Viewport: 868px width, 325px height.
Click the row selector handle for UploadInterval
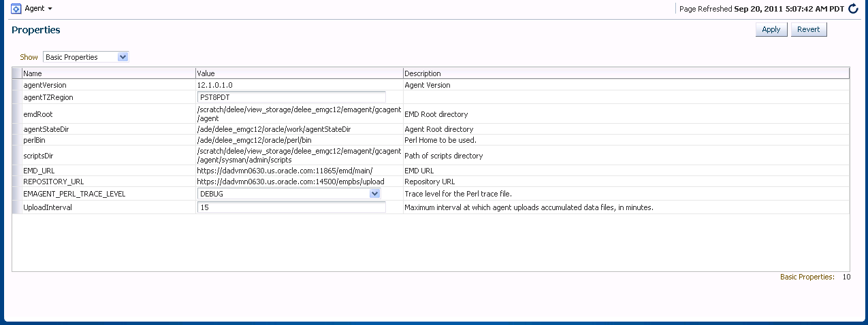(x=16, y=207)
